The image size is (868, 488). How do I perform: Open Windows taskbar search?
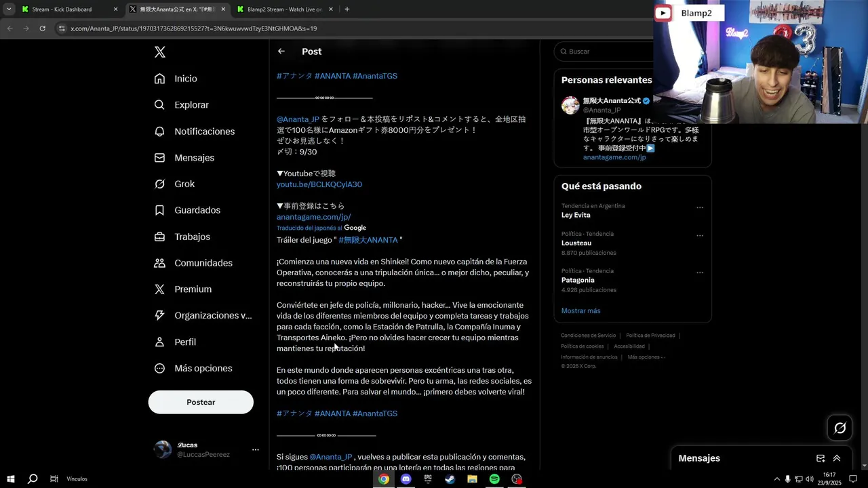click(33, 479)
